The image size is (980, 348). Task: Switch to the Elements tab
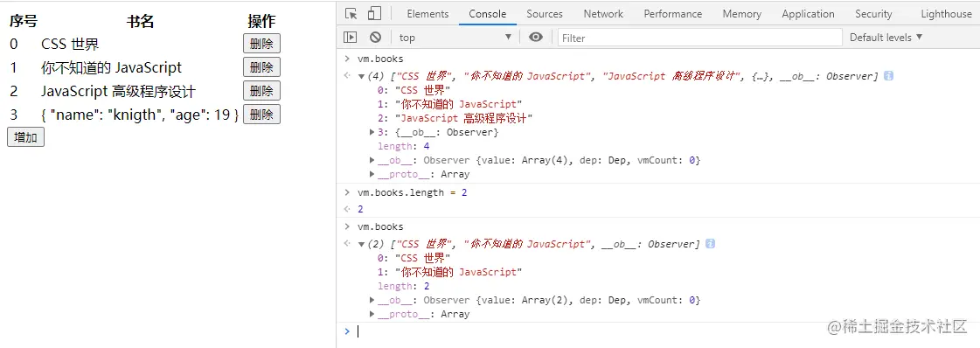[x=427, y=14]
